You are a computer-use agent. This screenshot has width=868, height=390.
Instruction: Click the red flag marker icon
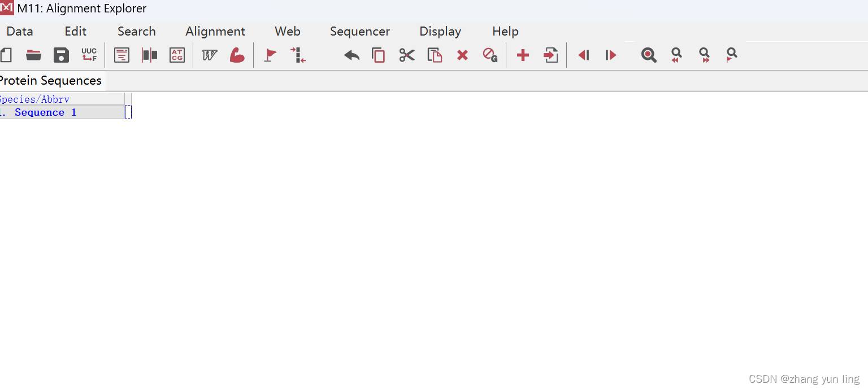click(271, 55)
